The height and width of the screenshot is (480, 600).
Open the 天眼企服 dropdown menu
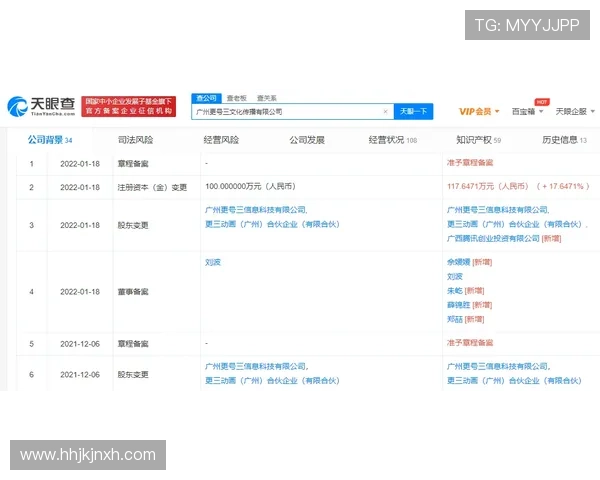point(575,111)
